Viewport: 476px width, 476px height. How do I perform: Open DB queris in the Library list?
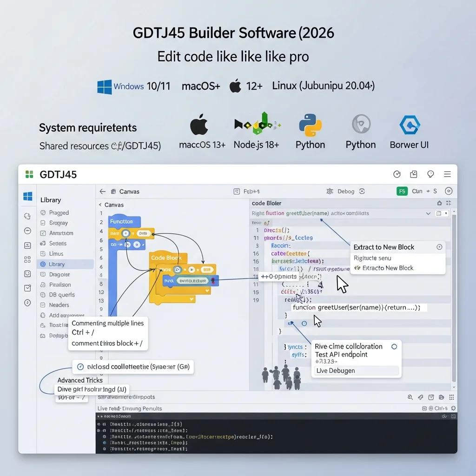(62, 295)
